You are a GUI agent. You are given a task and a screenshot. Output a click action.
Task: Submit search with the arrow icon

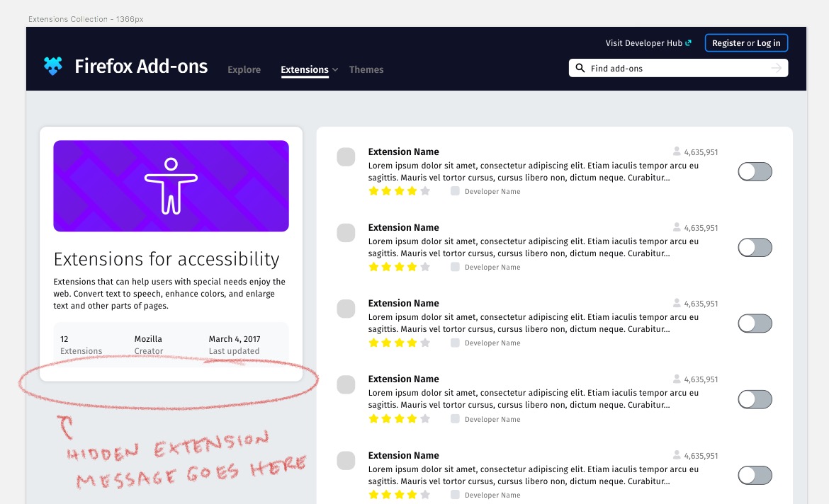pyautogui.click(x=776, y=68)
